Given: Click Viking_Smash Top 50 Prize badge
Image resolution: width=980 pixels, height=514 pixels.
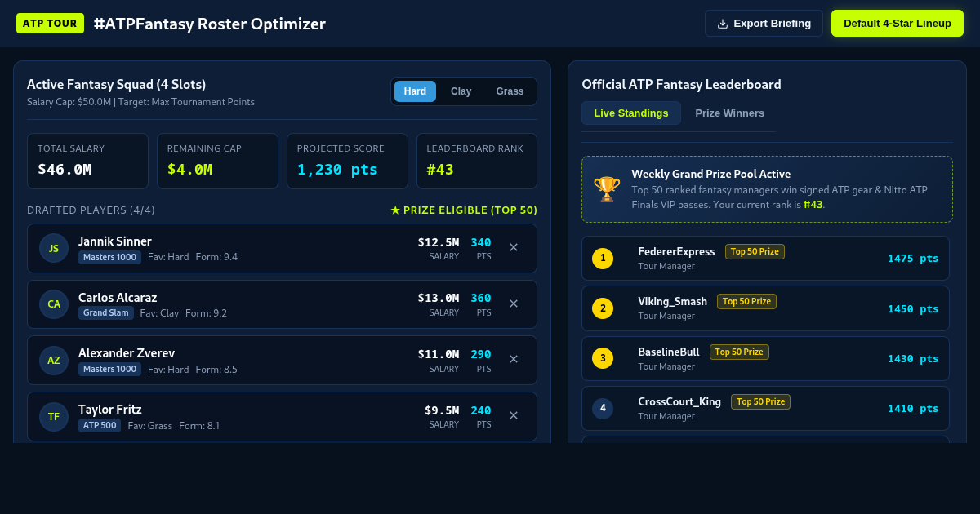Looking at the screenshot, I should [746, 301].
